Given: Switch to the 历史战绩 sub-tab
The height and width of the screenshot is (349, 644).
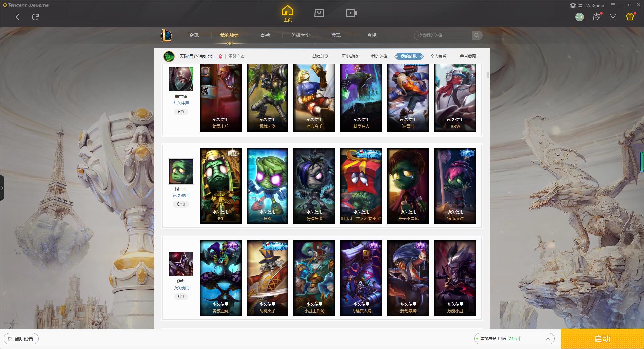Looking at the screenshot, I should point(350,56).
